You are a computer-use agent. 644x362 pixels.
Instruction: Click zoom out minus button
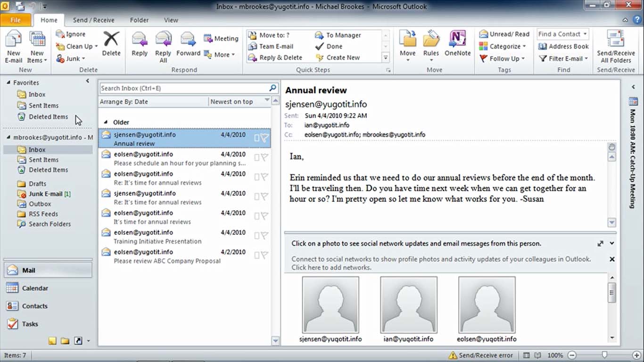572,355
